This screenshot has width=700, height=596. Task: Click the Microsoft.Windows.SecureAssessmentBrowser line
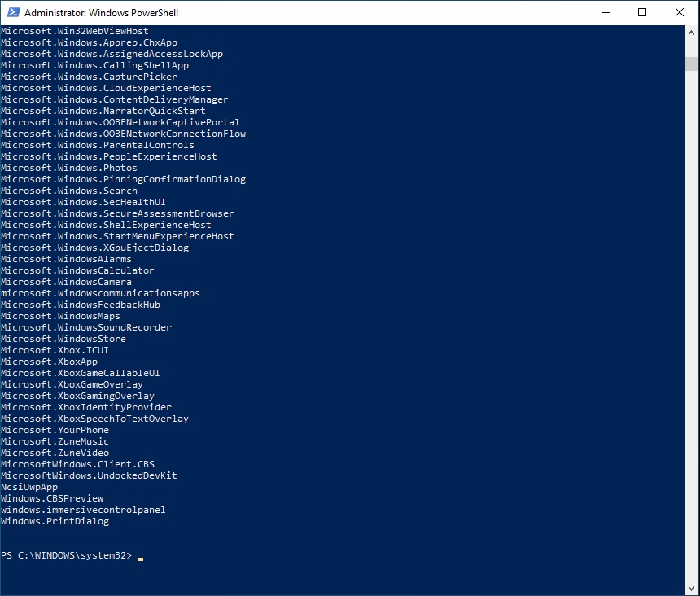[x=117, y=213]
